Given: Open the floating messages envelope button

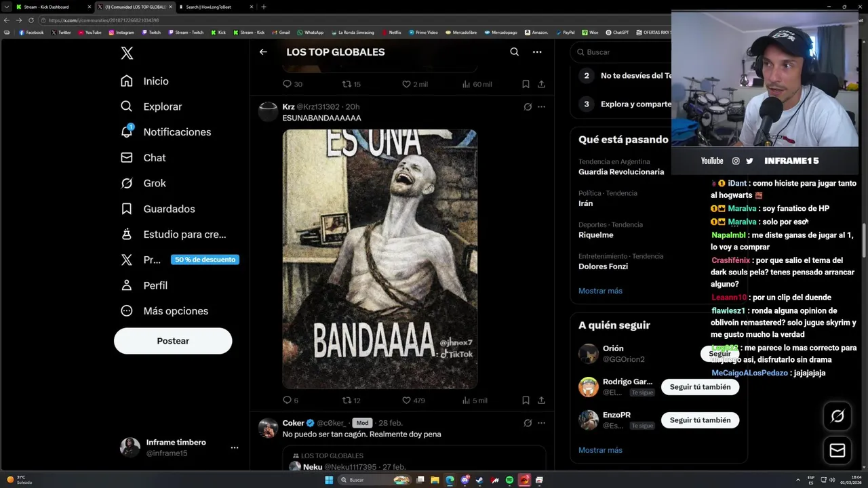Looking at the screenshot, I should [x=837, y=450].
